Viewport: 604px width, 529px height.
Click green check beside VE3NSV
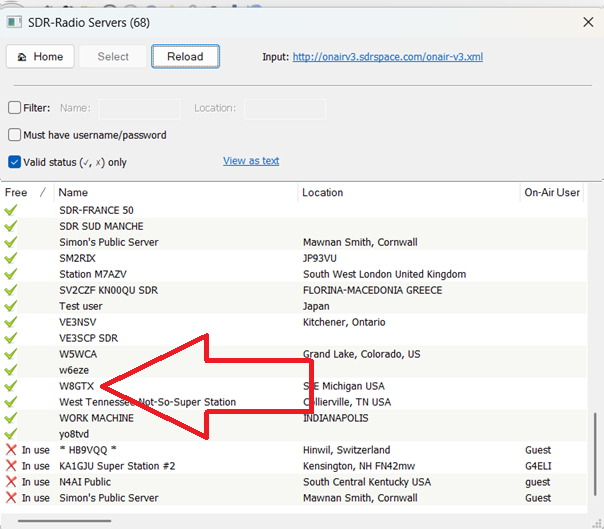point(11,322)
